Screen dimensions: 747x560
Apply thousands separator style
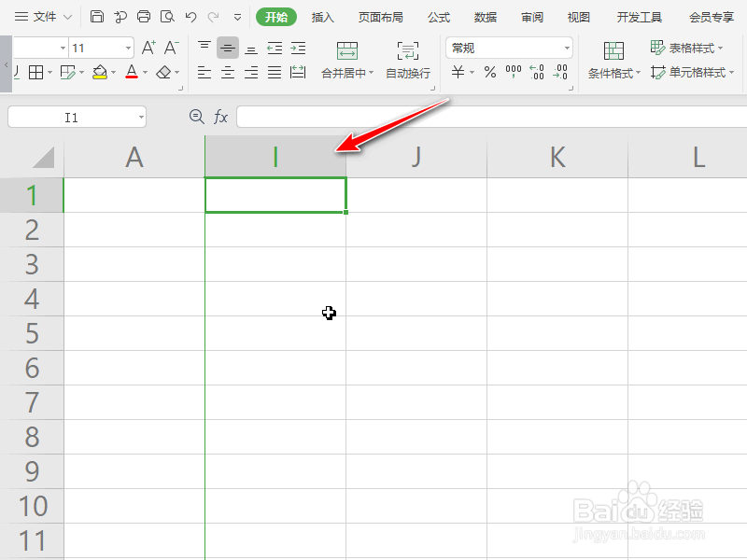coord(513,73)
